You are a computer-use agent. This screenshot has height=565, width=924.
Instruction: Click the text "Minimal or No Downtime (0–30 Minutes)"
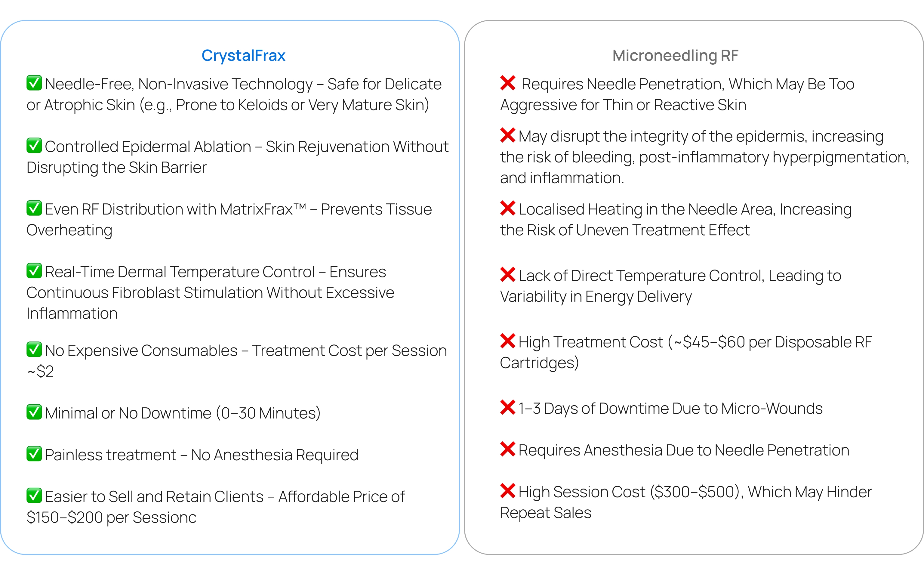pyautogui.click(x=183, y=413)
